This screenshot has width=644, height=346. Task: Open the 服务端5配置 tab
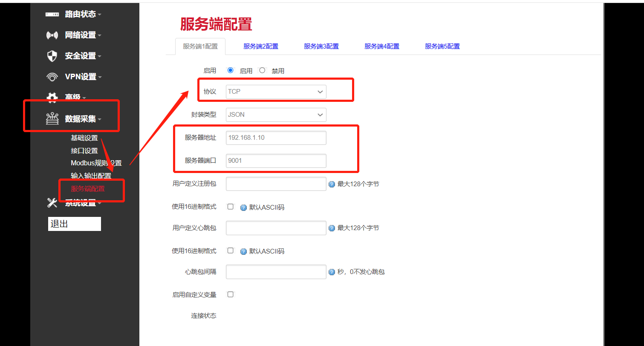point(442,46)
